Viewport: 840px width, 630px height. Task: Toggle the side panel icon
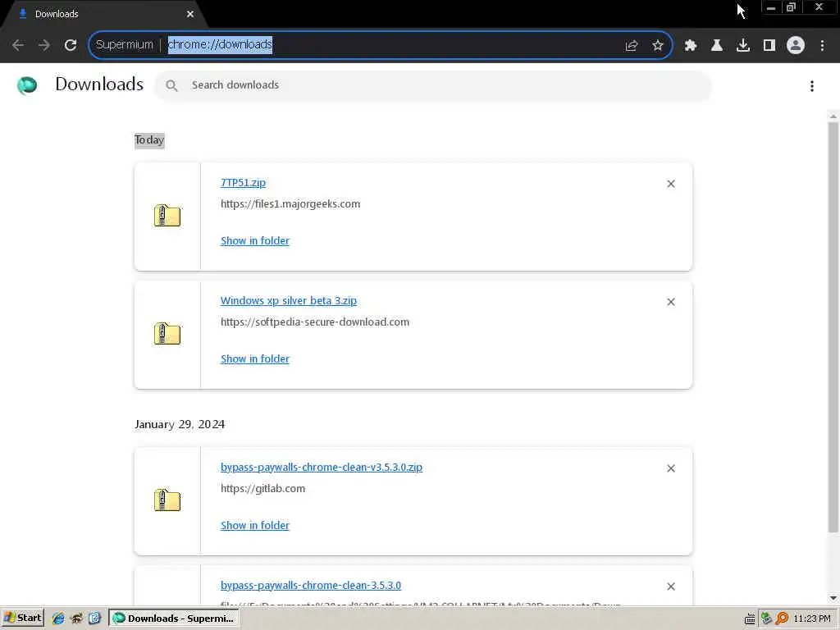point(769,46)
